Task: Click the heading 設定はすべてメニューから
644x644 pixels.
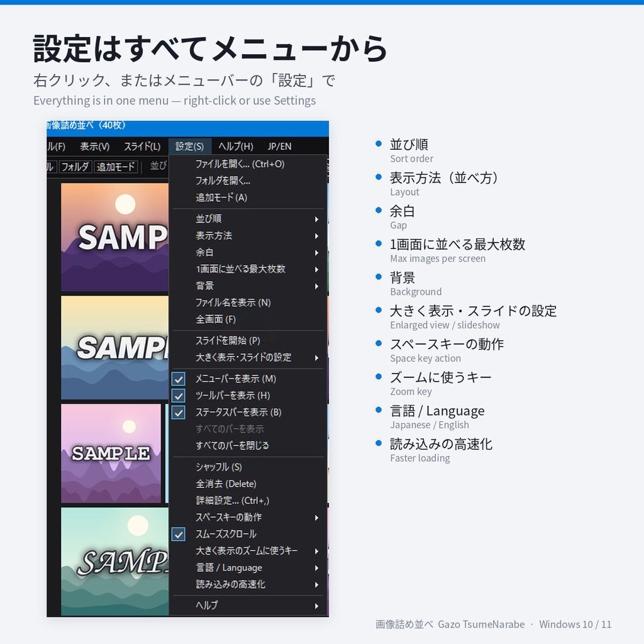Action: [x=210, y=49]
